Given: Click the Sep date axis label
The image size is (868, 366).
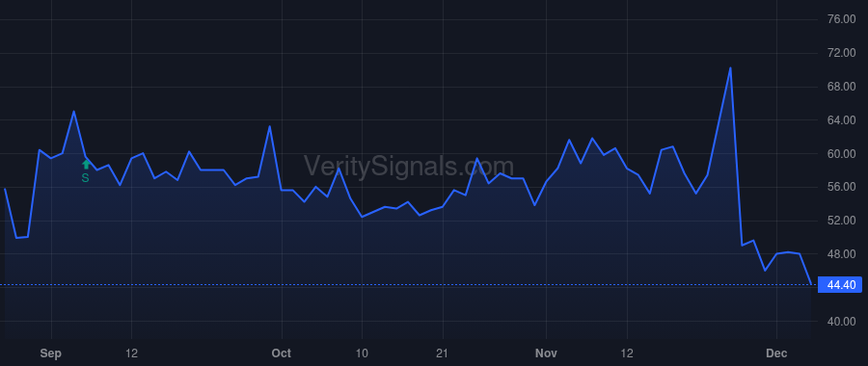Looking at the screenshot, I should pos(51,353).
